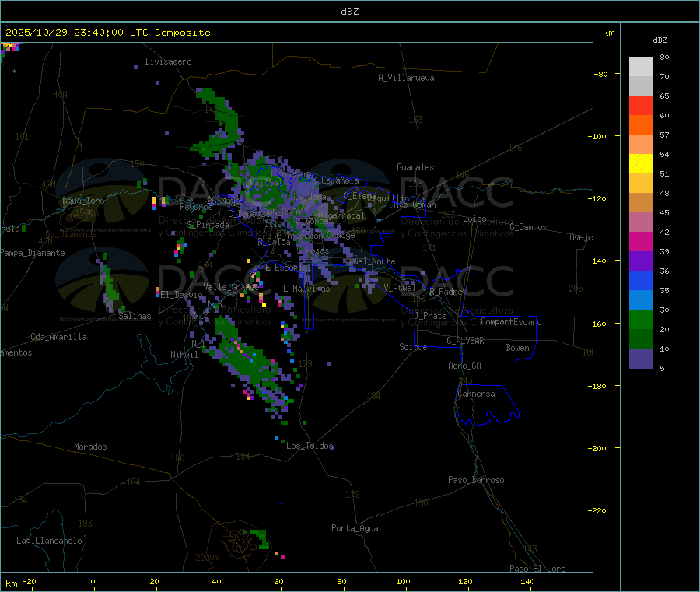
Task: Select the blue 35 dBZ legend swatch
Action: (641, 280)
